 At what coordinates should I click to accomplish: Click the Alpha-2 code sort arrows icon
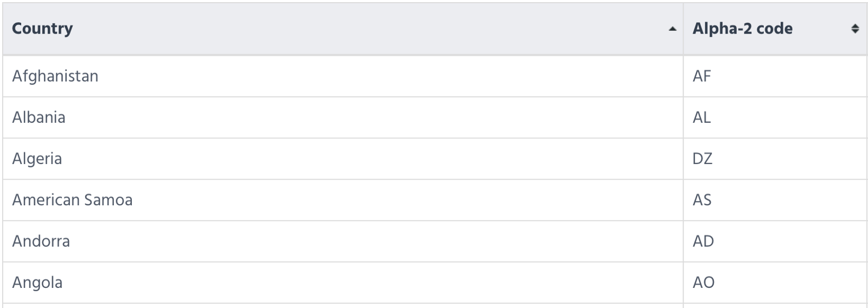pos(855,29)
